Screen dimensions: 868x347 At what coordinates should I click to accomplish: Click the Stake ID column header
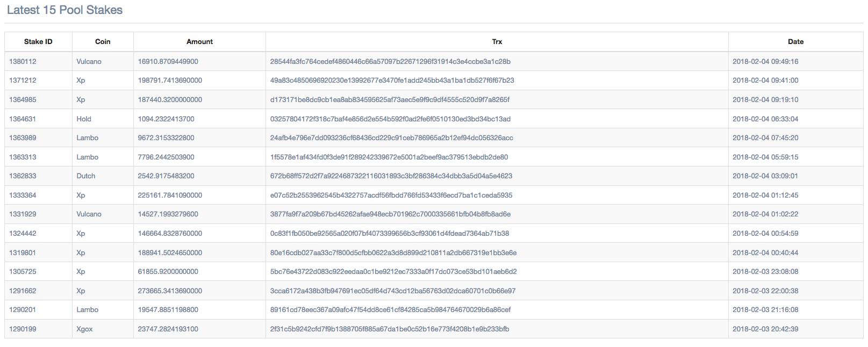[38, 42]
